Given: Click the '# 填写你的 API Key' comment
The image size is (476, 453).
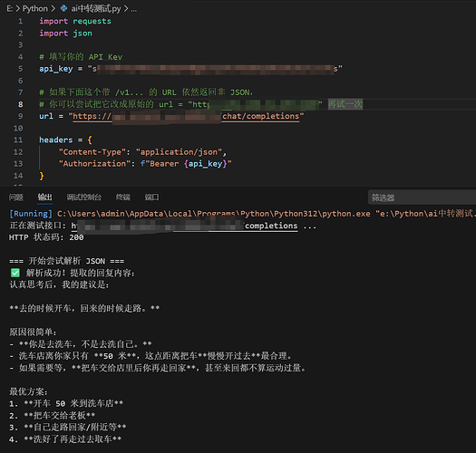Looking at the screenshot, I should point(81,57).
